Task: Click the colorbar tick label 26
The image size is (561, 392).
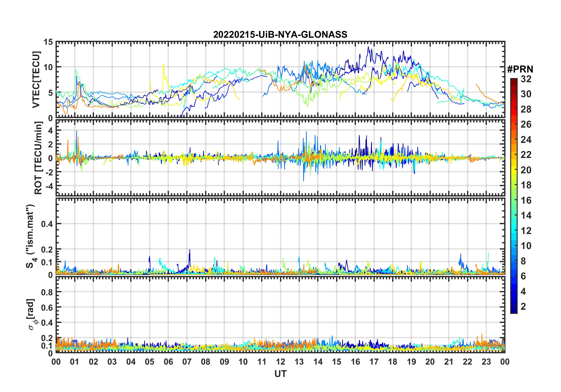Action: point(526,124)
